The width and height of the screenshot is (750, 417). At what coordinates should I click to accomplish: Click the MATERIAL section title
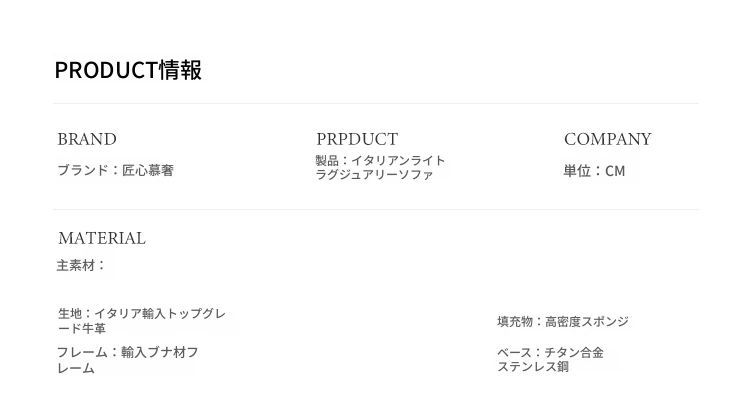tap(102, 238)
